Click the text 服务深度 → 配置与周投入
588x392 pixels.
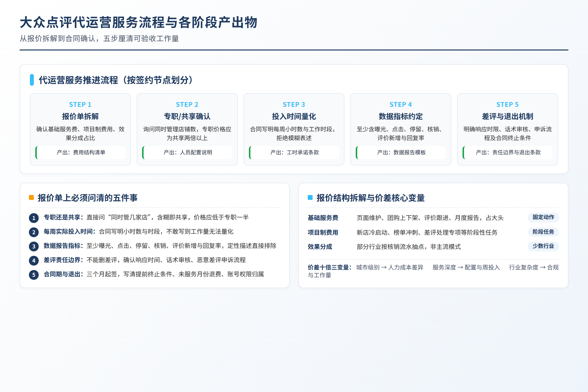click(466, 267)
